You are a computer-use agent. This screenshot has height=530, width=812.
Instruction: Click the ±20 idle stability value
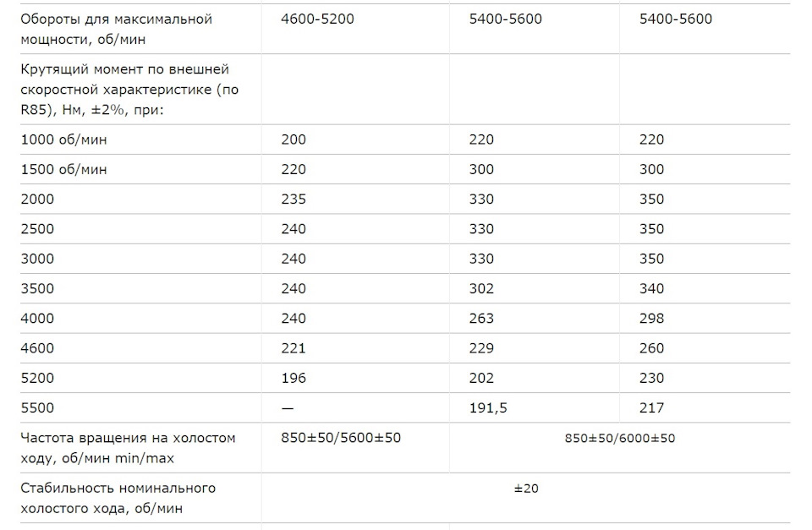525,488
